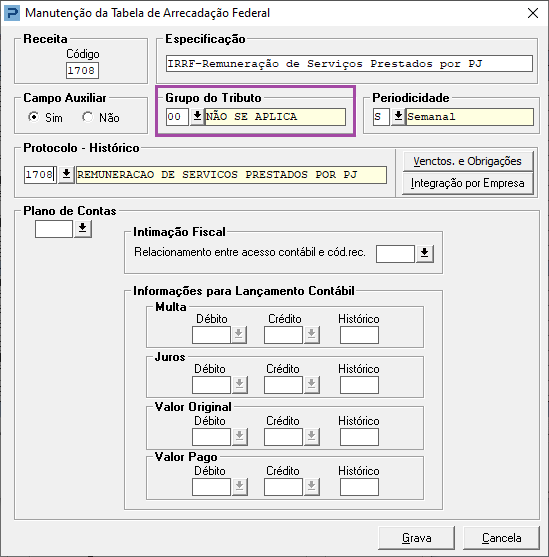Open Valor Pago Crédito lookup arrow
Image resolution: width=549 pixels, height=557 pixels.
click(312, 487)
